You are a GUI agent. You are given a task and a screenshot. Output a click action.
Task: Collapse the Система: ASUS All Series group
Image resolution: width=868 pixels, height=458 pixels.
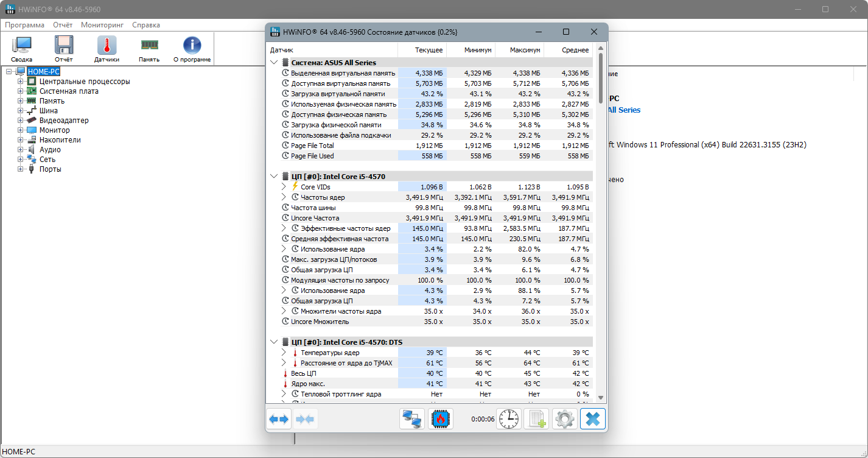click(x=274, y=63)
